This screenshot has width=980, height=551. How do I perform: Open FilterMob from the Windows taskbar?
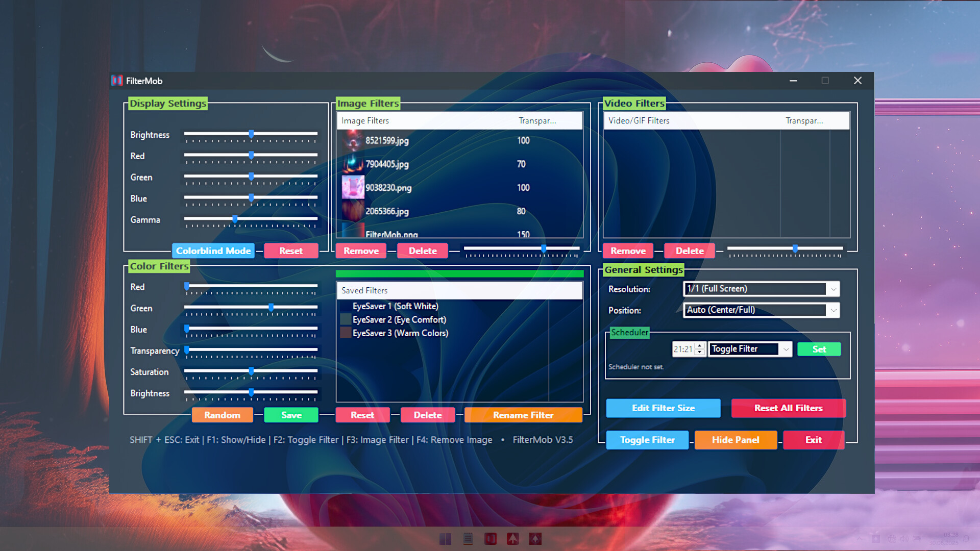point(491,538)
